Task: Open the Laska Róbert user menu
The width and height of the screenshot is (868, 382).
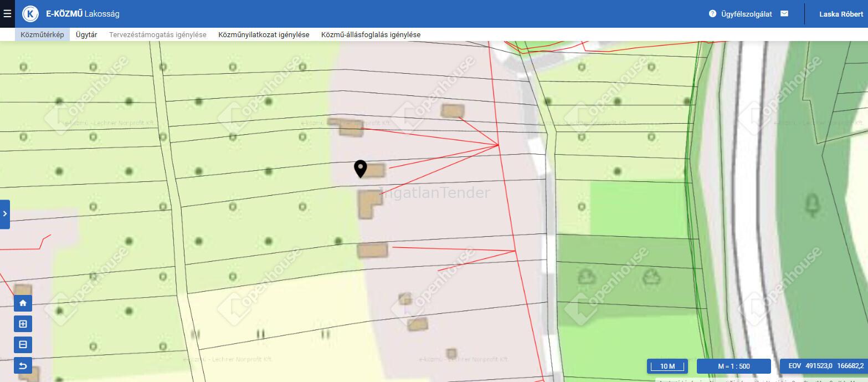Action: coord(841,14)
